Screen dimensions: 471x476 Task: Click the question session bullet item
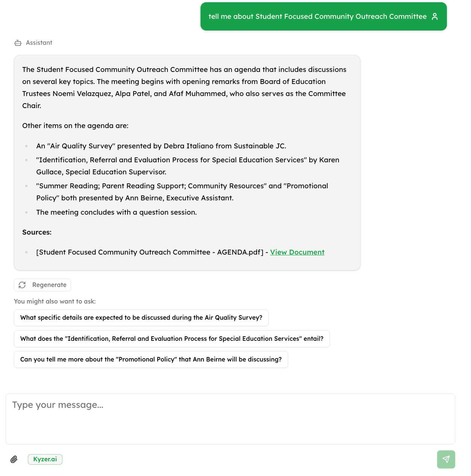point(116,212)
